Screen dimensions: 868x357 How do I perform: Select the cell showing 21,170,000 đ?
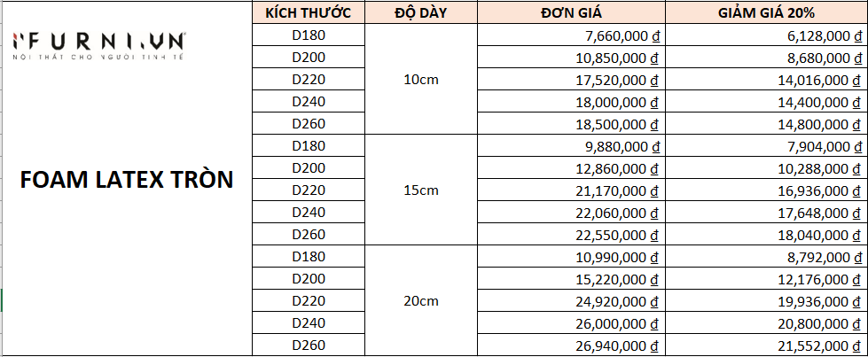point(571,190)
